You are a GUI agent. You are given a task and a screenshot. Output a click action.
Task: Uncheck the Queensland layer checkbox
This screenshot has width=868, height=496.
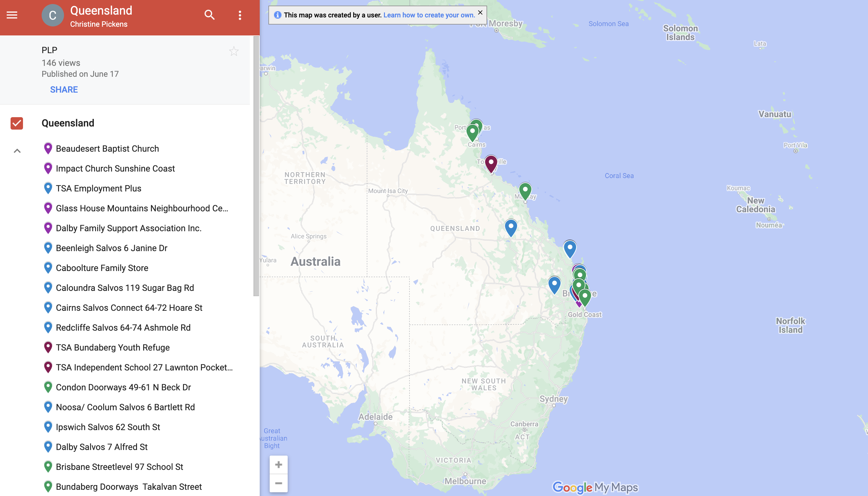tap(17, 123)
